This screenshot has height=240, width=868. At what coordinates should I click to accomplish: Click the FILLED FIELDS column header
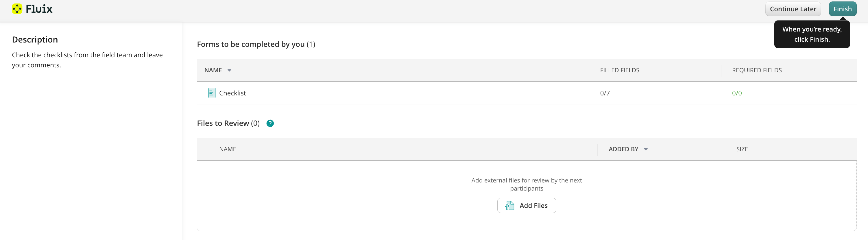pos(619,70)
